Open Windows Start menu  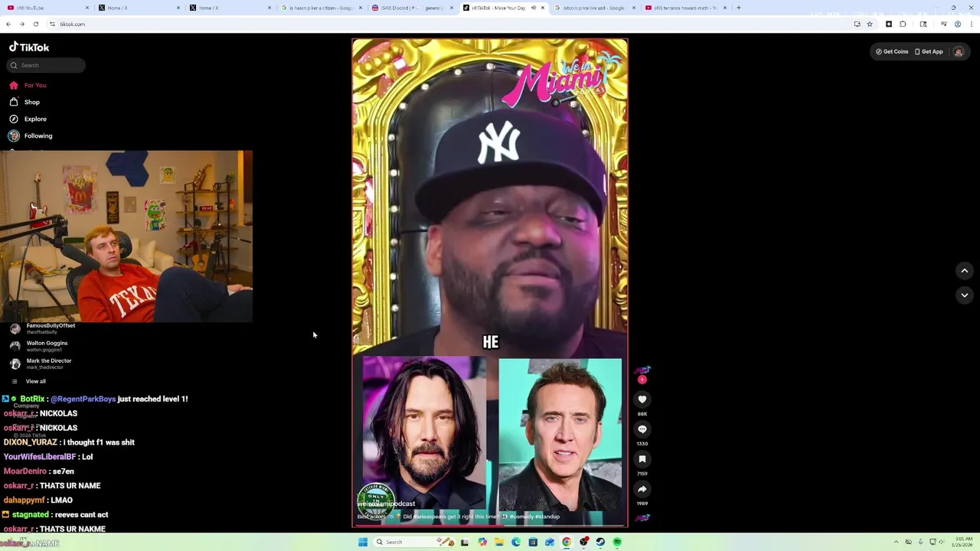point(363,542)
